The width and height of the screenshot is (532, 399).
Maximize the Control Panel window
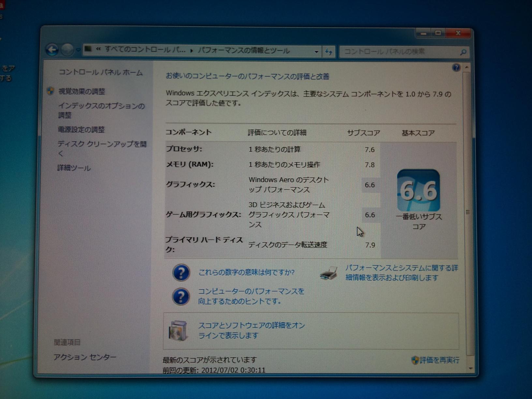(x=438, y=33)
